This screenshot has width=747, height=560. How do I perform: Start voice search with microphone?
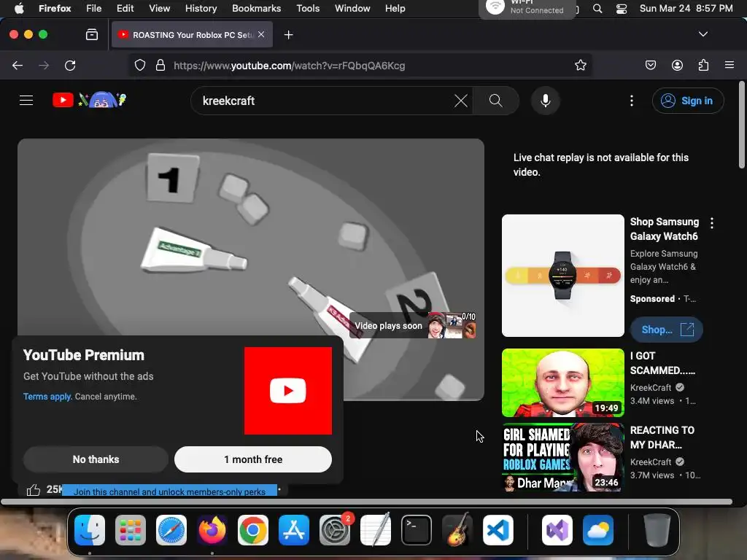546,101
